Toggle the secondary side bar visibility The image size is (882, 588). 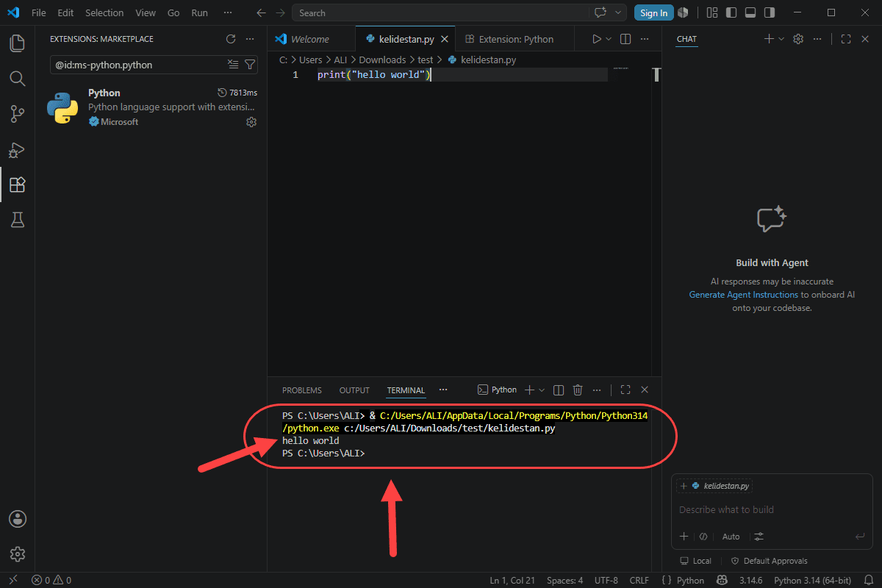[x=770, y=12]
